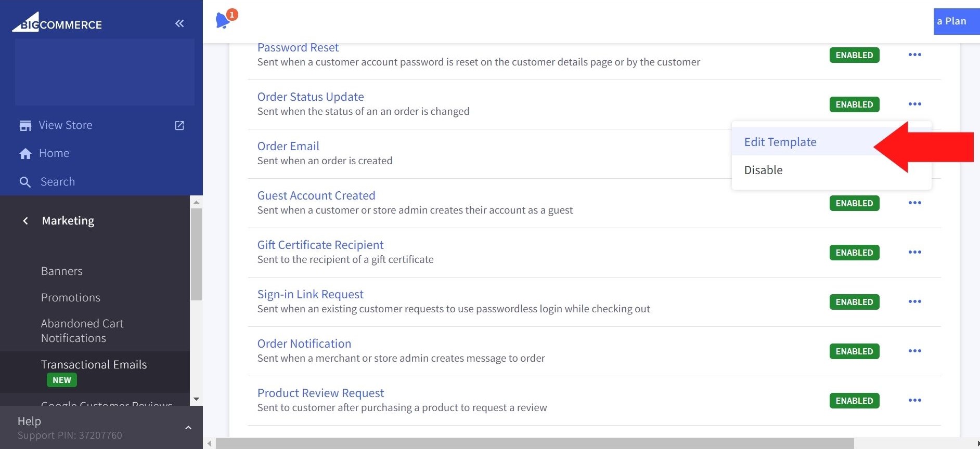Go back using Marketing chevron arrow
980x449 pixels.
[x=25, y=221]
